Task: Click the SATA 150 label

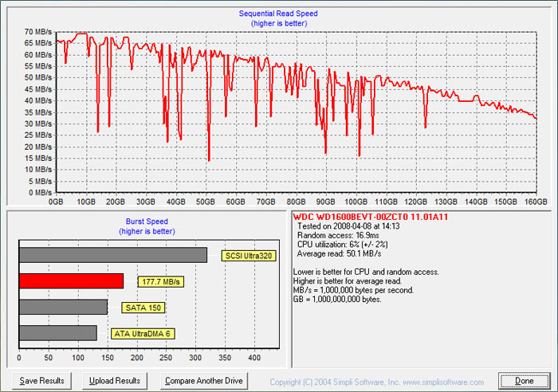Action: 143,308
